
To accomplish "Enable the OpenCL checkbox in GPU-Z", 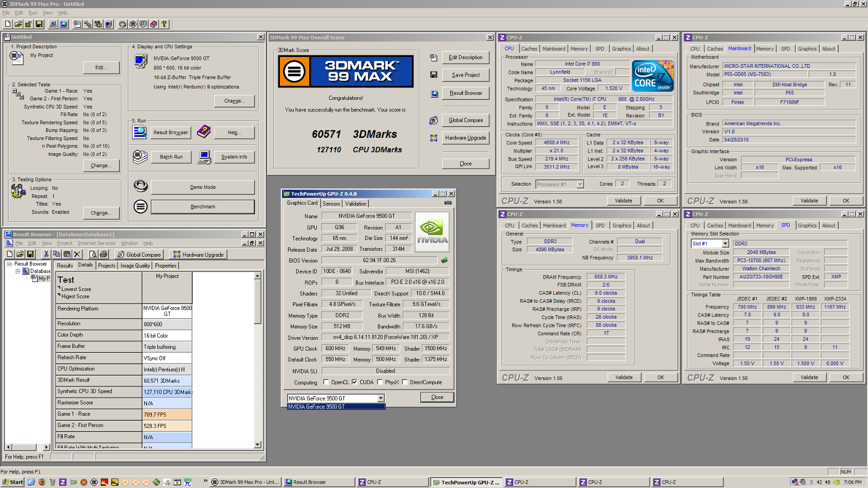I will (x=326, y=382).
